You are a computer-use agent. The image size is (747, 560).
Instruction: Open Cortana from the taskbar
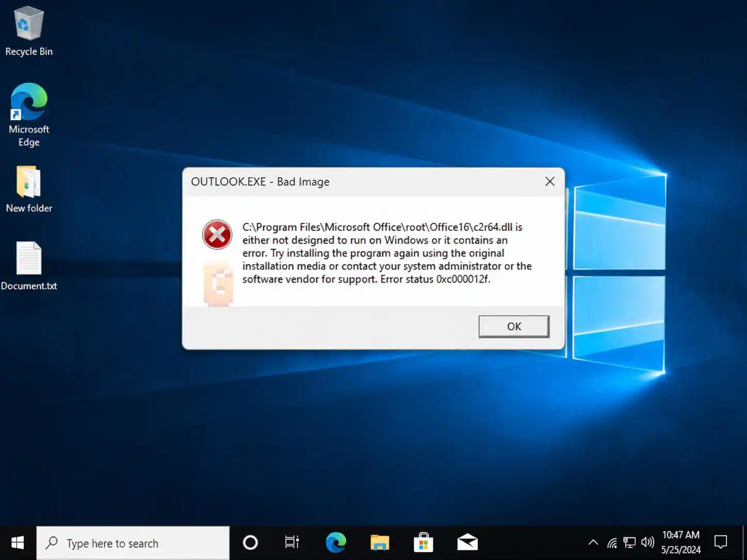[250, 543]
